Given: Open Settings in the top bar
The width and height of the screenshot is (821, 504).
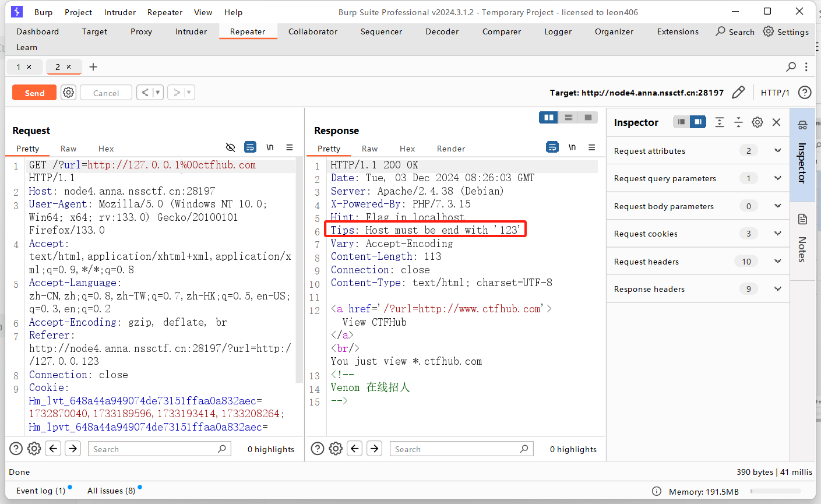Looking at the screenshot, I should 786,31.
